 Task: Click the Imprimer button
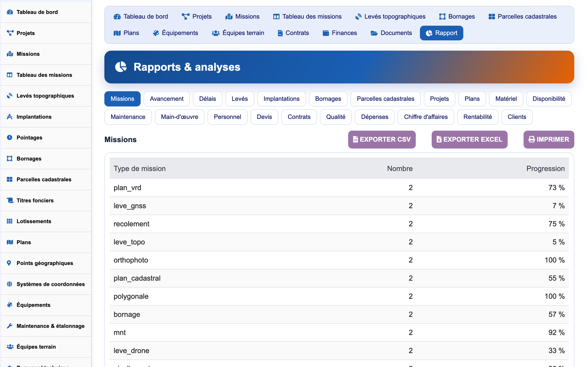click(549, 139)
